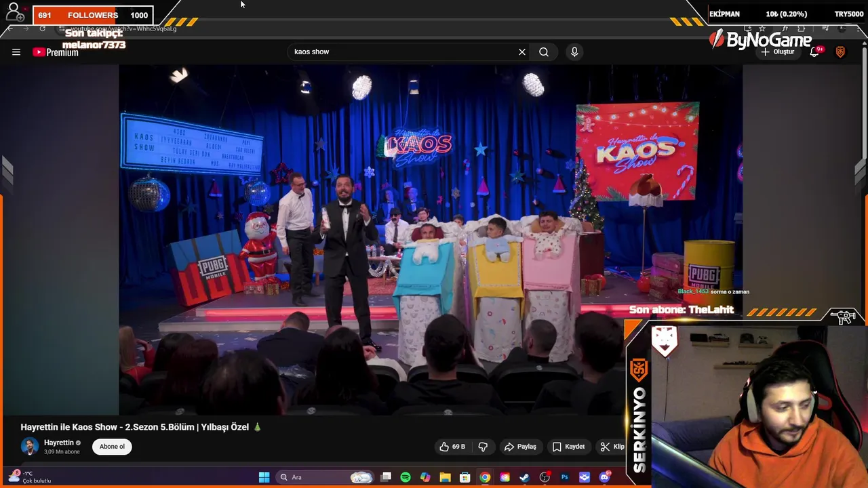The width and height of the screenshot is (868, 488).
Task: Create a clip with Klip
Action: 612,447
